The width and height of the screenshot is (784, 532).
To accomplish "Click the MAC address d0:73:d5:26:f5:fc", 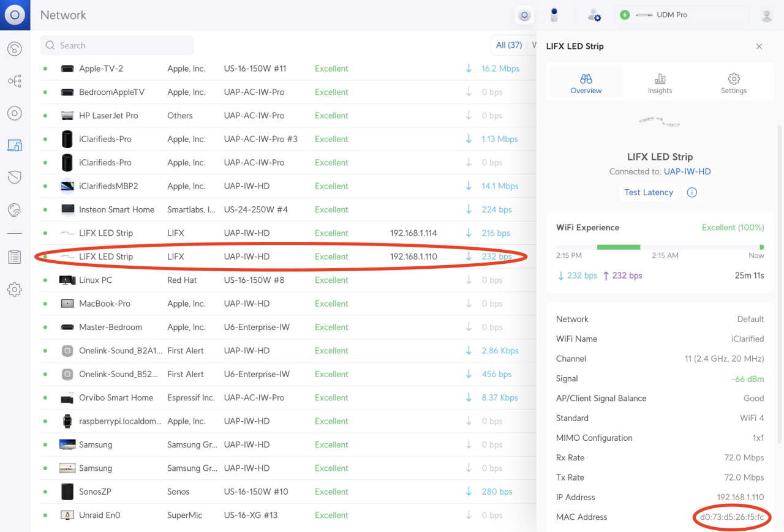I will click(x=732, y=517).
